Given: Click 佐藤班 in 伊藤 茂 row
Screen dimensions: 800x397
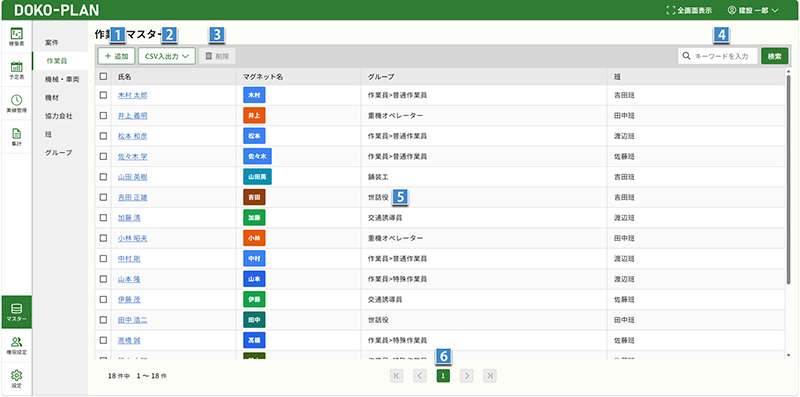Looking at the screenshot, I should 624,300.
